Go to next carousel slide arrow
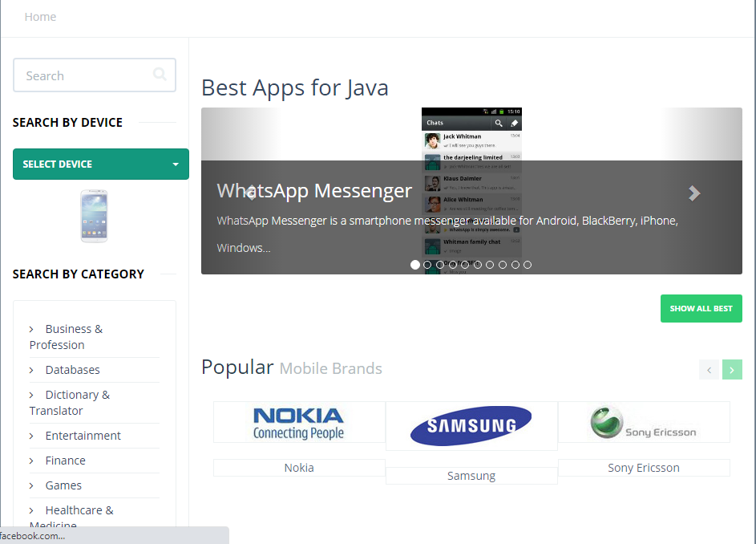The image size is (756, 544). tap(693, 193)
